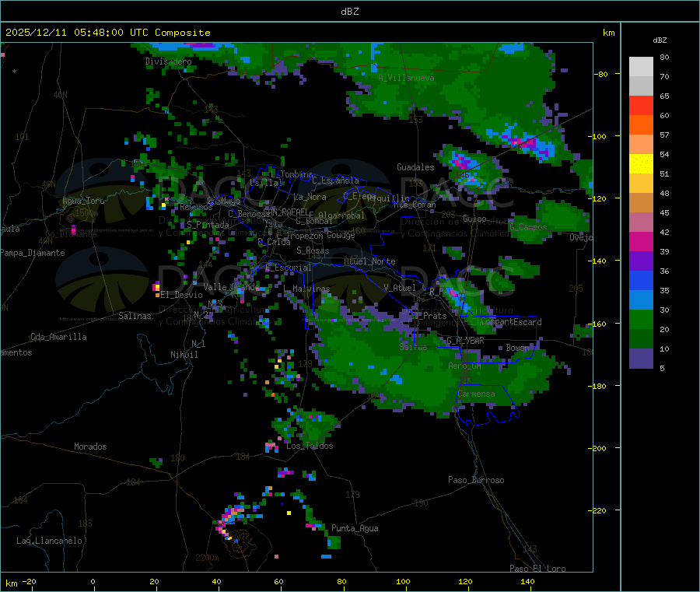Select the magenta 39 dBZ legend swatch
The width and height of the screenshot is (700, 592).
click(641, 241)
